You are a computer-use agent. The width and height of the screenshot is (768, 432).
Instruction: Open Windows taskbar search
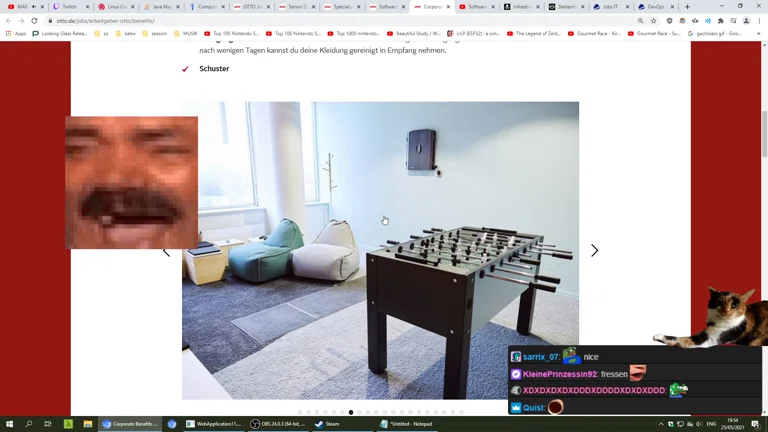pos(29,424)
